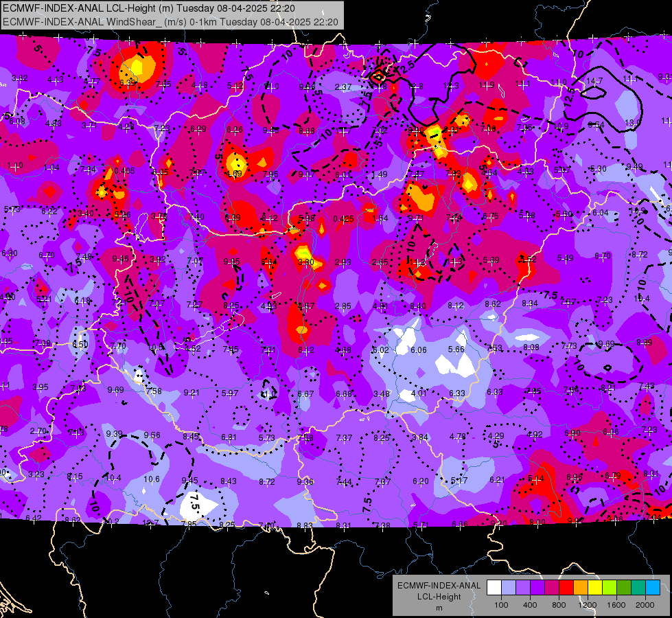
Task: Click the lime green legend swatch
Action: click(610, 588)
